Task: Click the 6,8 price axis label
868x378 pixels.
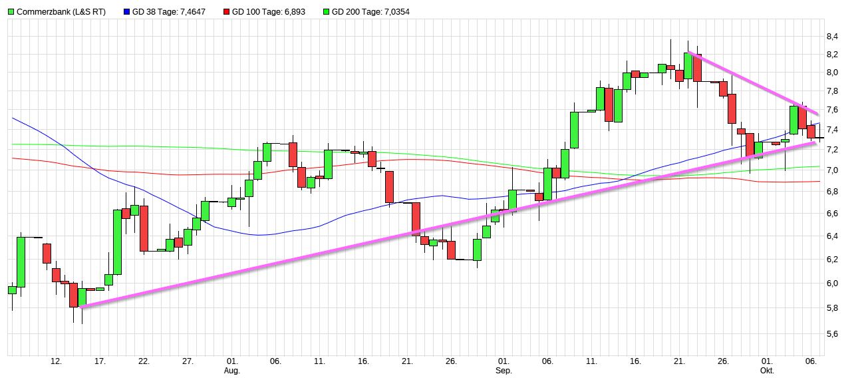Action: 832,192
